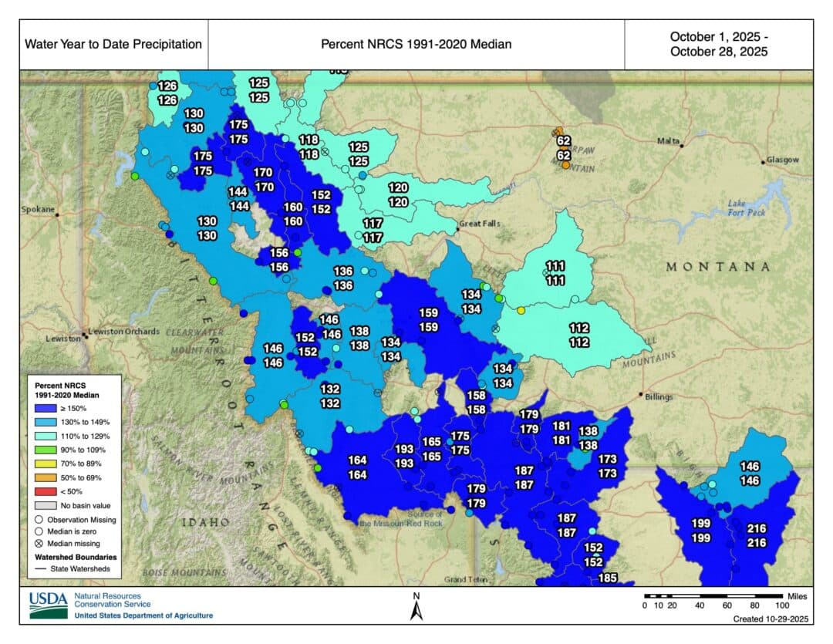The height and width of the screenshot is (644, 833).
Task: Click the miles scale bar
Action: pos(713,597)
